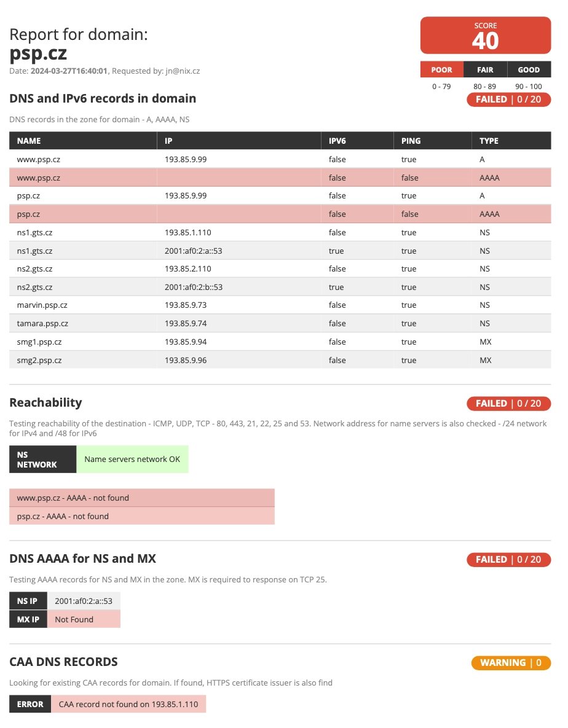Select the FAIR score range label

[485, 70]
